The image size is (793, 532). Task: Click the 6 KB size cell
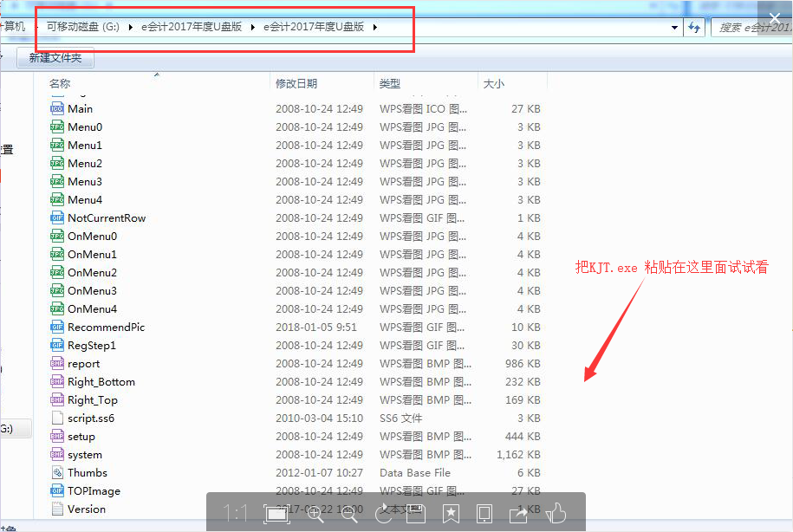pyautogui.click(x=529, y=473)
